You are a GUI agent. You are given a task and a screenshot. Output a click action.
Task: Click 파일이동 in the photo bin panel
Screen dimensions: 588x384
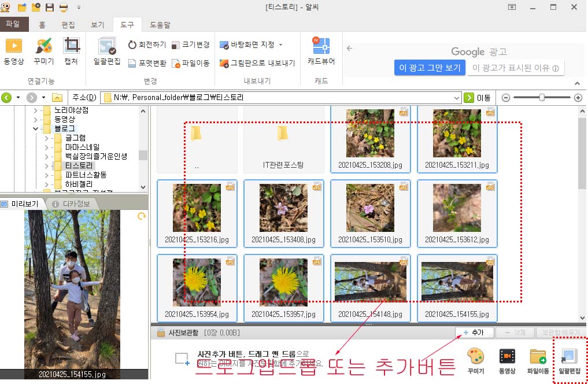pyautogui.click(x=538, y=360)
